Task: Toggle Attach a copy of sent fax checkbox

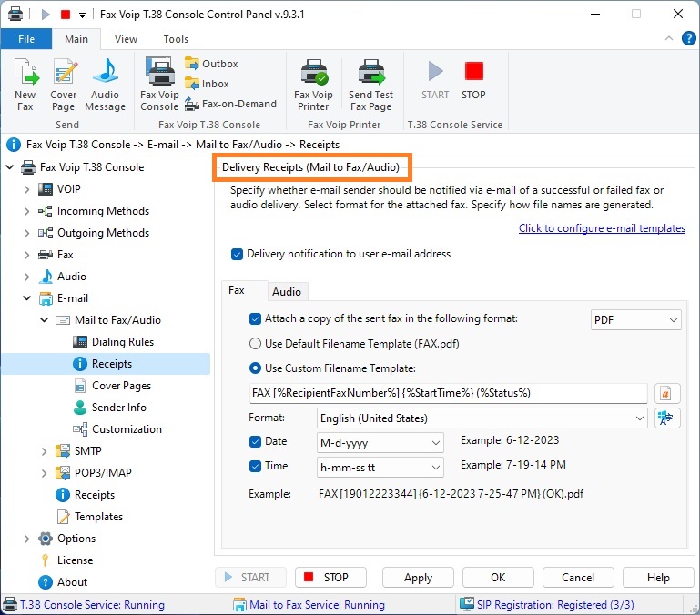Action: [255, 319]
